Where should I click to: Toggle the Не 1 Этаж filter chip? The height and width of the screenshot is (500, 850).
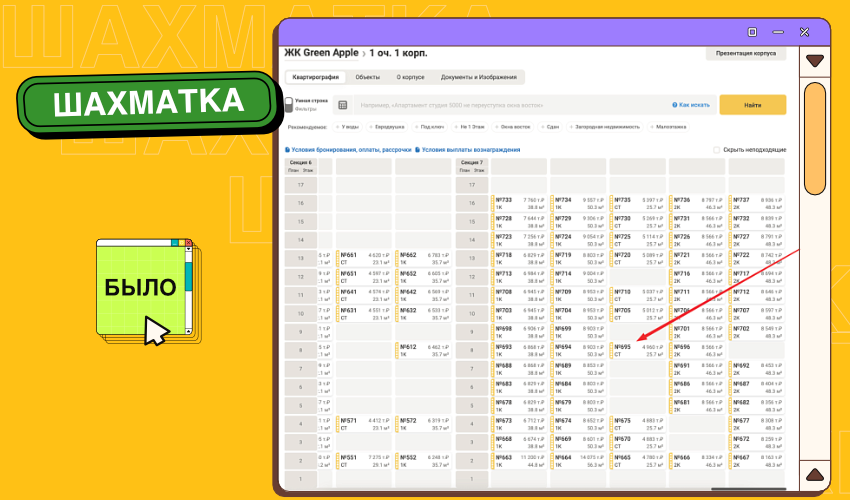[x=470, y=127]
